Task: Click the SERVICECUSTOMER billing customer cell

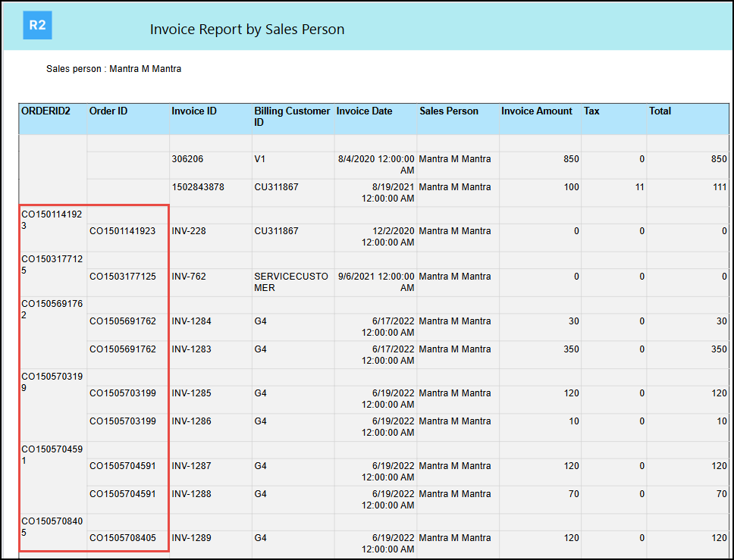Action: (x=291, y=282)
